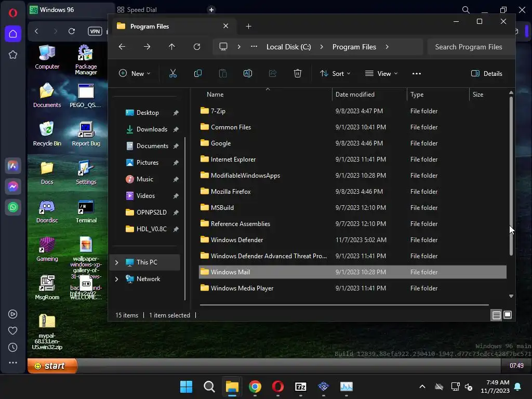The height and width of the screenshot is (399, 532).
Task: Open the View dropdown menu
Action: [381, 74]
